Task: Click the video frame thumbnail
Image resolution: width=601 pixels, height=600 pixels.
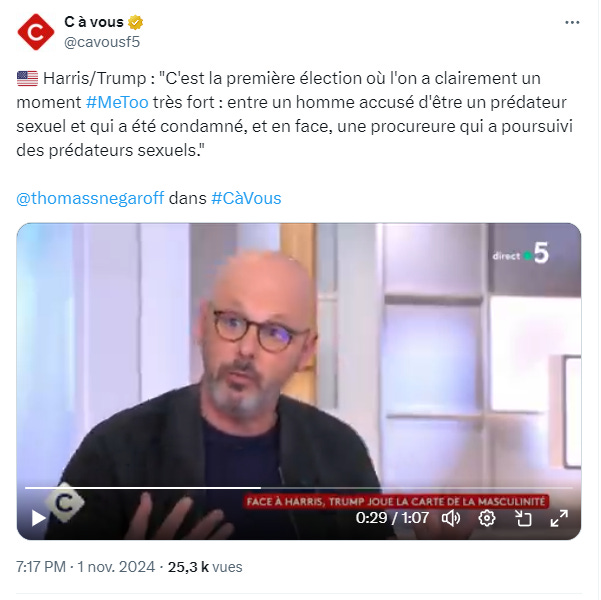Action: pos(299,353)
